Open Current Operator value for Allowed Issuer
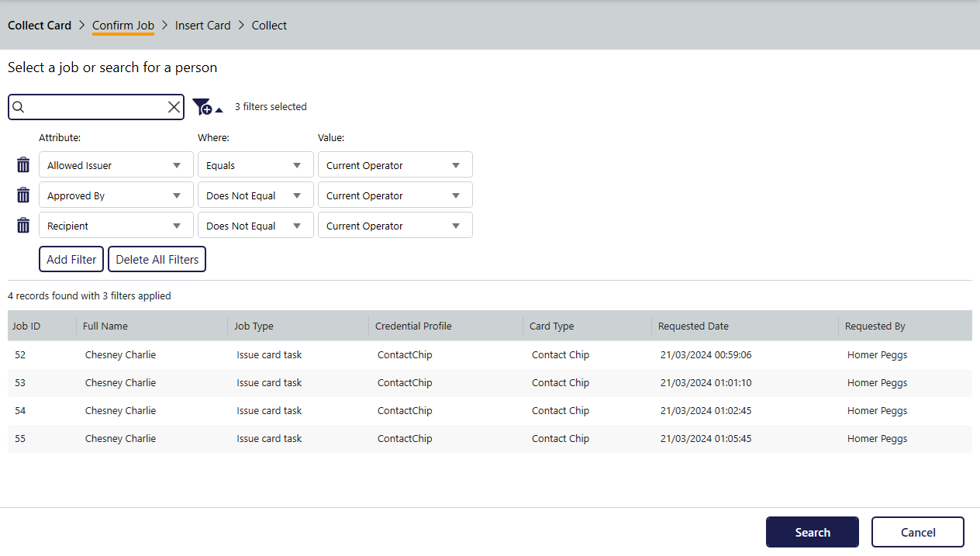This screenshot has height=556, width=980. point(395,165)
